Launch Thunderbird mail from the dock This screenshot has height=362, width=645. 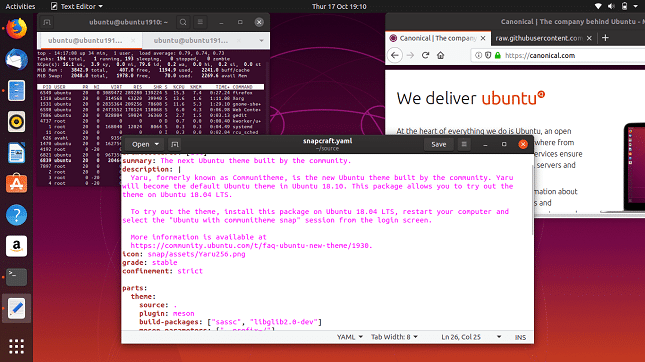[16, 60]
